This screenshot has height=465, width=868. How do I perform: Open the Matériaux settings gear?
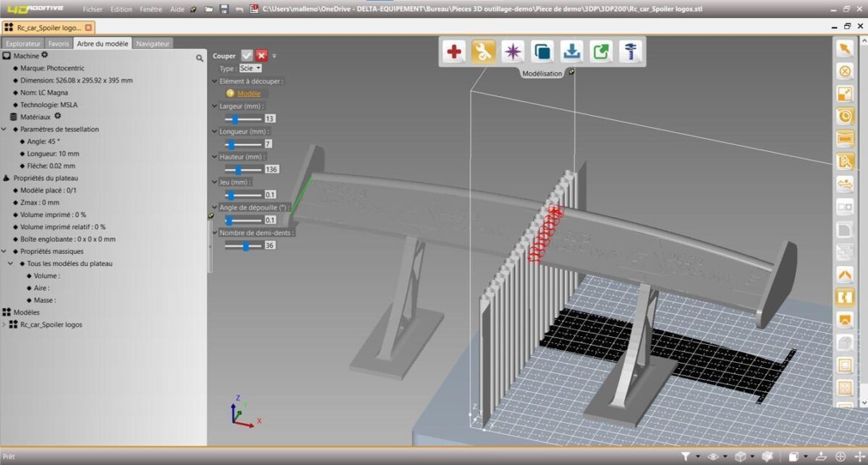tap(58, 116)
